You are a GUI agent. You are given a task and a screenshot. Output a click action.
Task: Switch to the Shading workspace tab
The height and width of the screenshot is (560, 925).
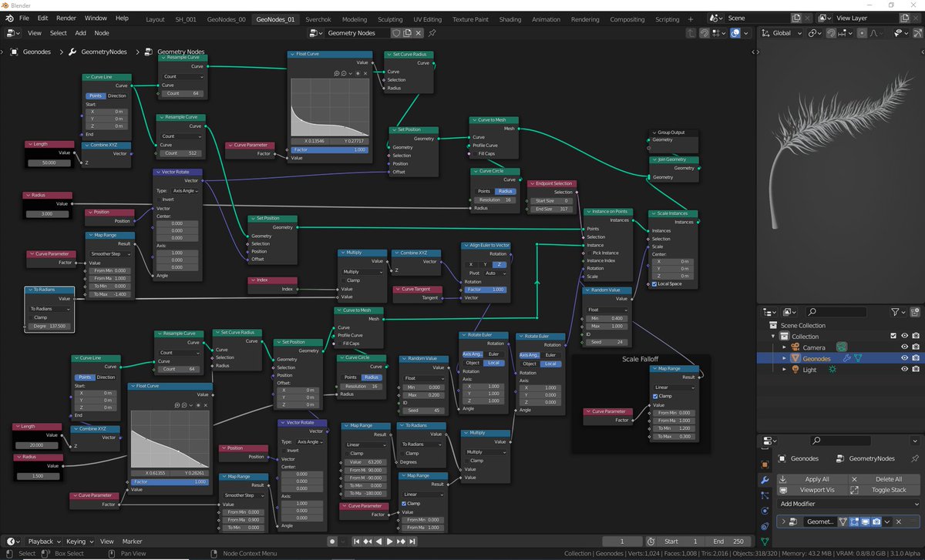510,19
